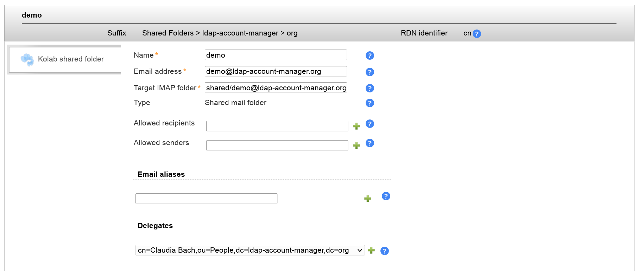The image size is (644, 279).
Task: Open help for Email address field
Action: 370,72
